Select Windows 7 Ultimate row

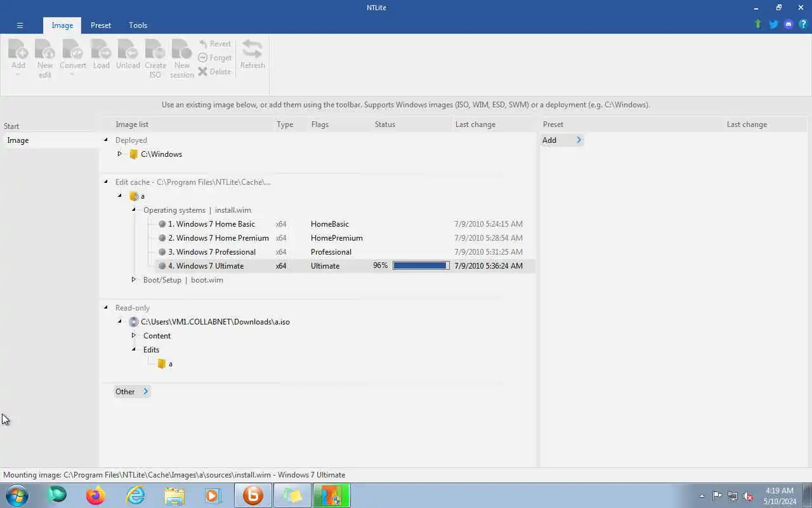tap(344, 266)
